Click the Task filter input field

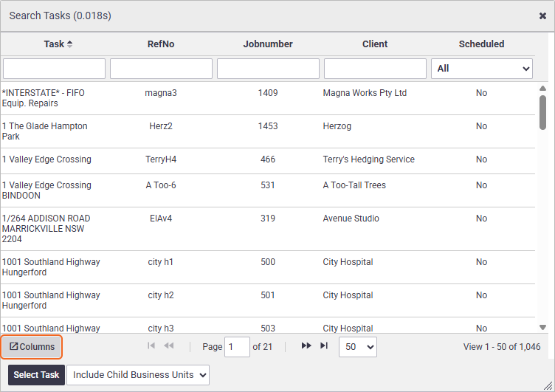[54, 69]
